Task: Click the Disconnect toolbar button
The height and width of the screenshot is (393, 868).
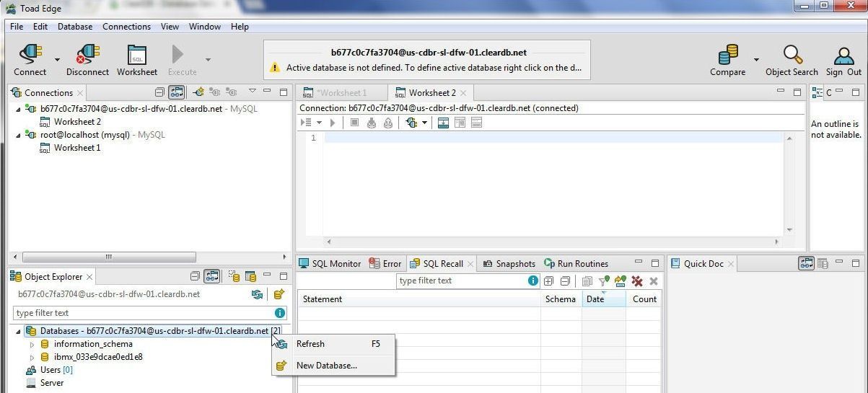Action: 88,60
